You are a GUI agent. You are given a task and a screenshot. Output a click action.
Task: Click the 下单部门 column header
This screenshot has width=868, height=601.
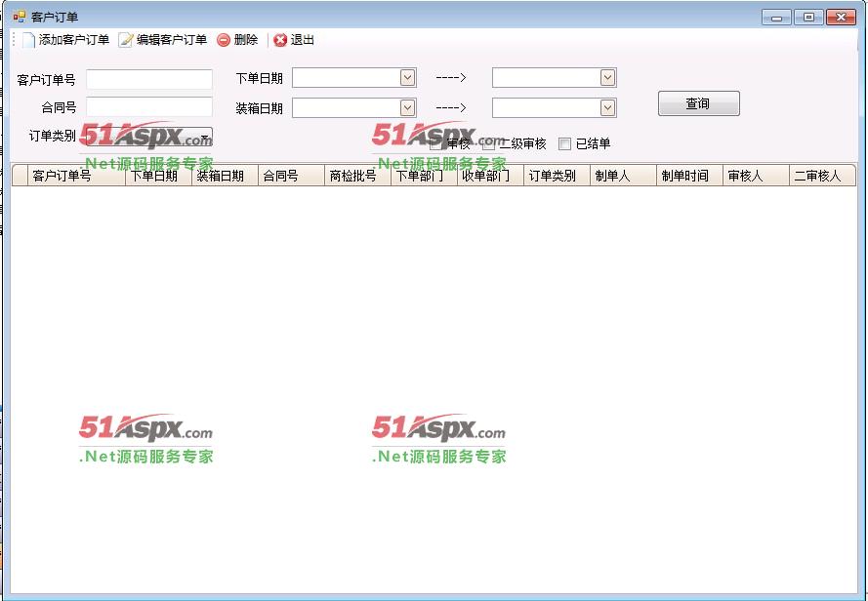coord(425,176)
